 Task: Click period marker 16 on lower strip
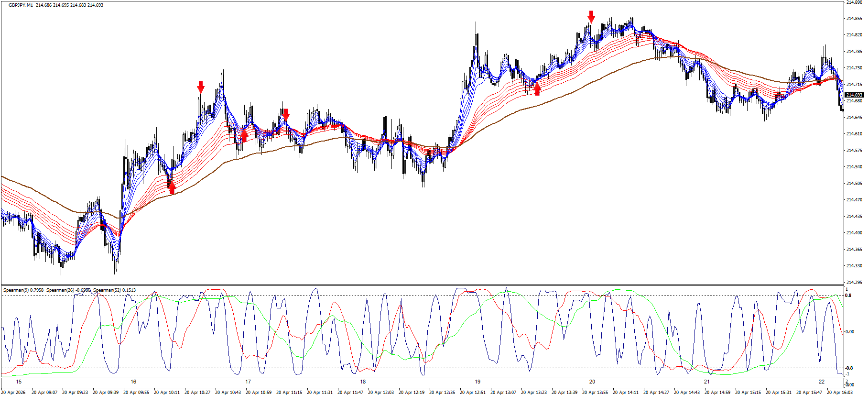pos(133,382)
